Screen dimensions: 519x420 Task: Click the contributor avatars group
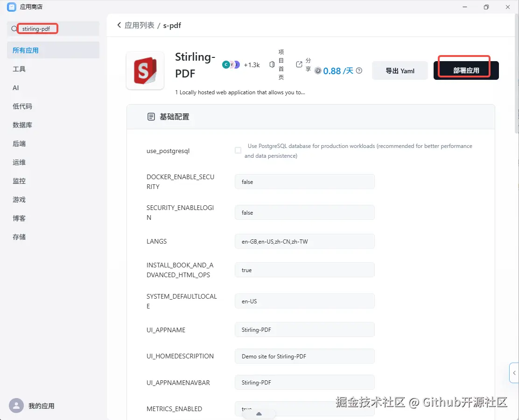point(231,65)
